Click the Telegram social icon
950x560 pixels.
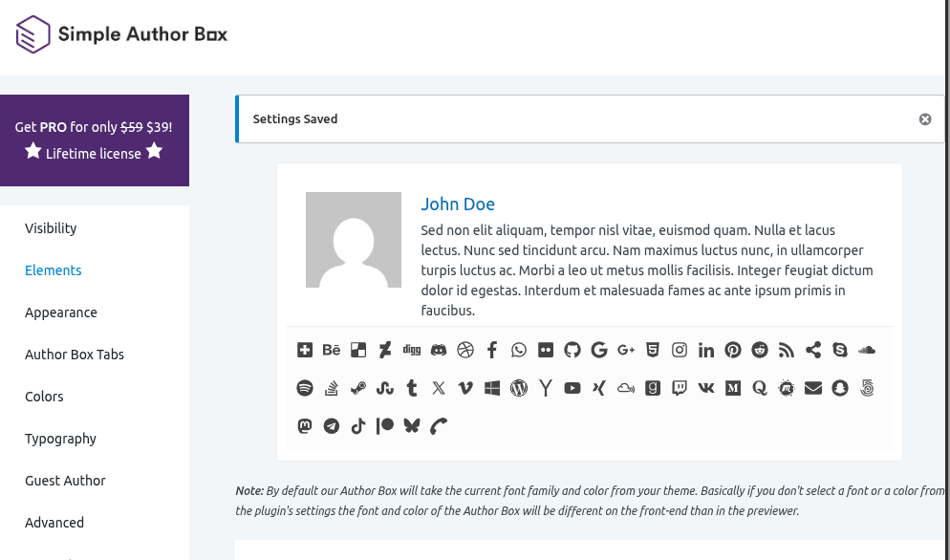332,426
